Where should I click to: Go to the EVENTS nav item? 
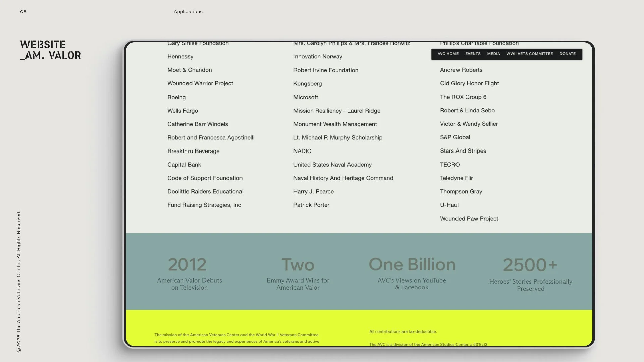pos(473,54)
